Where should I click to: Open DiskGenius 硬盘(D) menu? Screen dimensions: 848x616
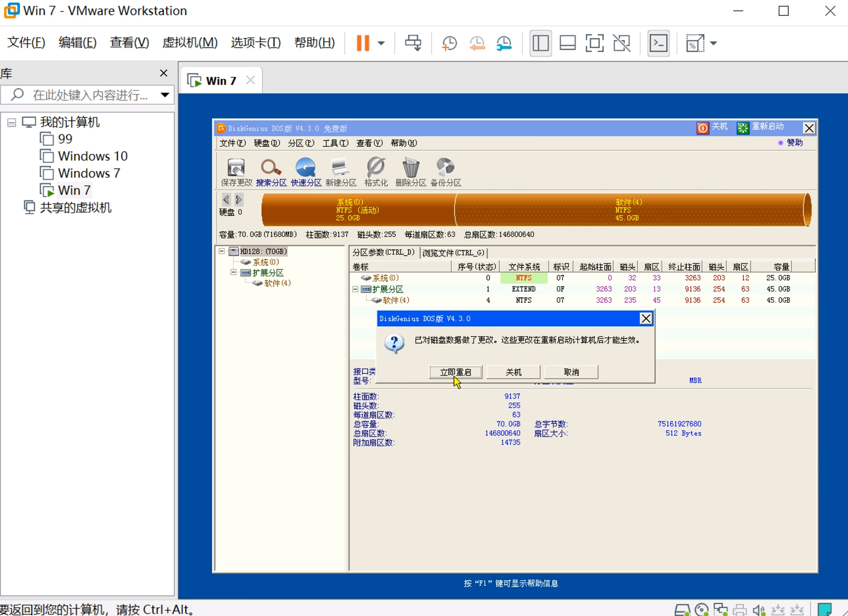click(267, 143)
